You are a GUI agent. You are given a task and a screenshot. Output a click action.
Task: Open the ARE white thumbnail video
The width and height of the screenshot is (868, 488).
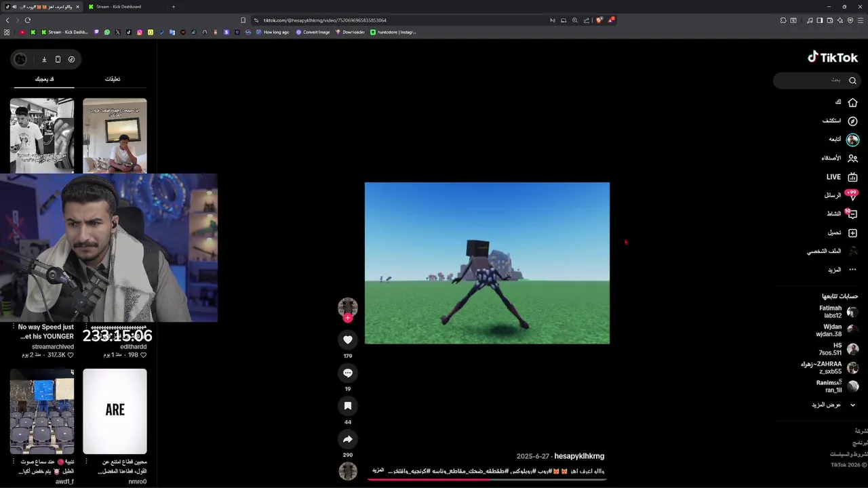115,411
